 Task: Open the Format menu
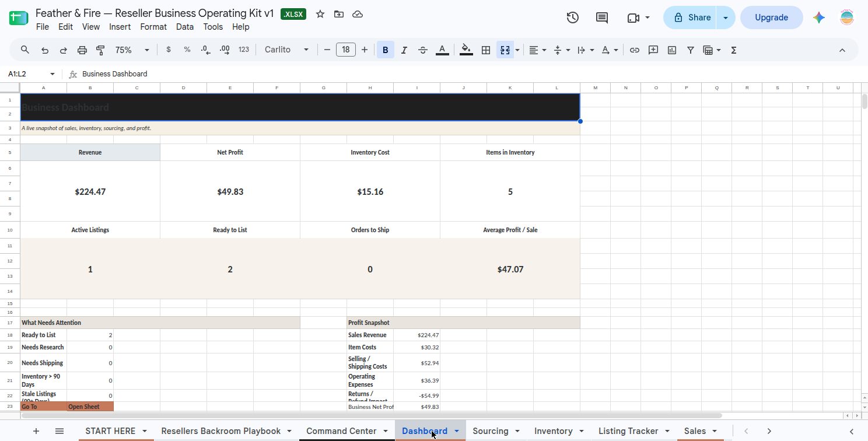coord(153,27)
